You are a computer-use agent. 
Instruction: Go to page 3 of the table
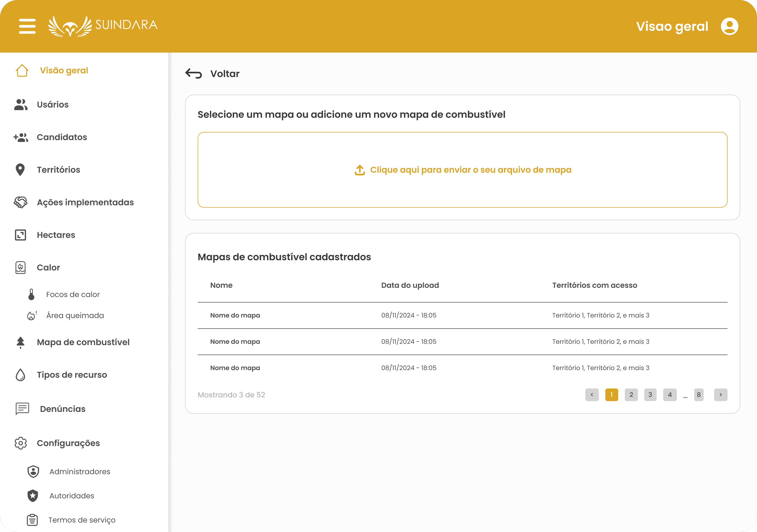pos(650,395)
